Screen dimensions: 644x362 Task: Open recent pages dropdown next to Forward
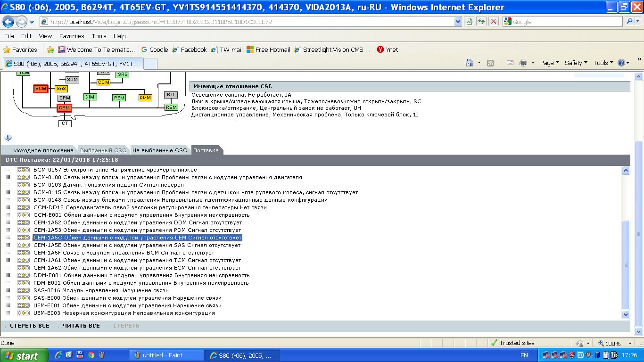(32, 22)
